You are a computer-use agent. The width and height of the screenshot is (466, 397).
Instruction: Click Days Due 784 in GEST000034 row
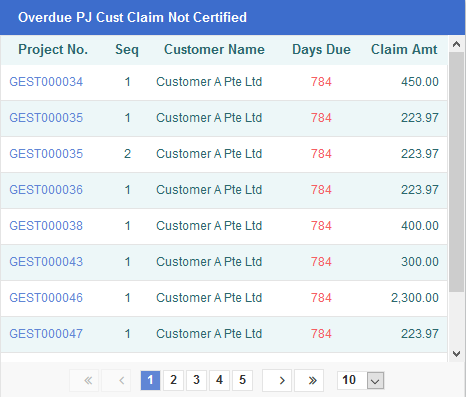click(x=321, y=82)
